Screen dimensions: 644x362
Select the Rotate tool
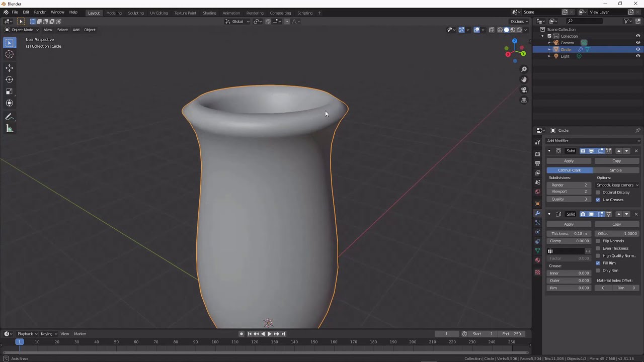point(9,79)
